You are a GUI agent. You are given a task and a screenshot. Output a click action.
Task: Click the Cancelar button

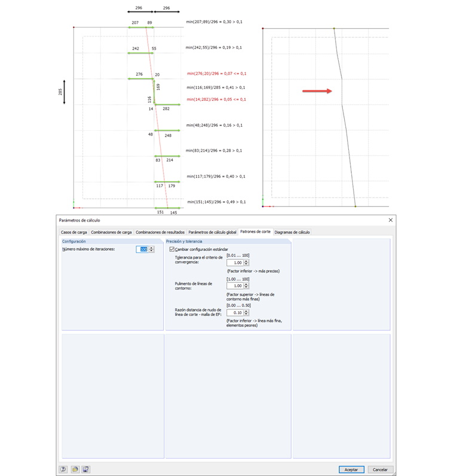pyautogui.click(x=380, y=469)
